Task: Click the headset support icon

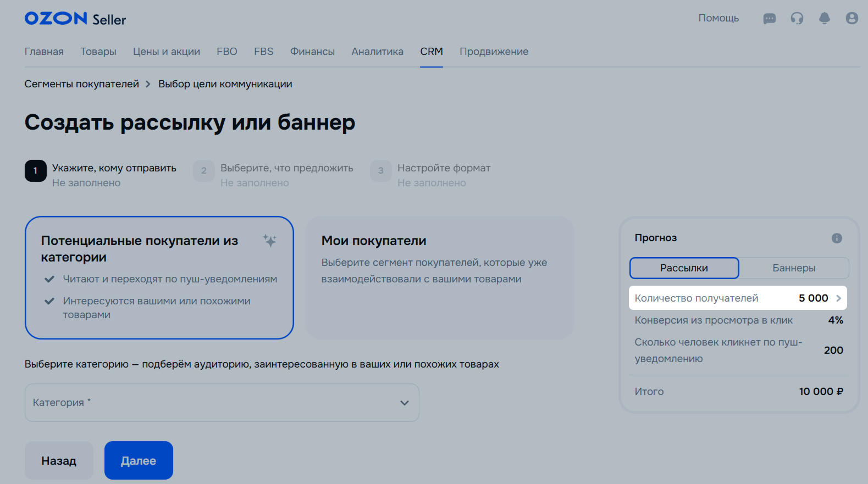Action: coord(797,19)
